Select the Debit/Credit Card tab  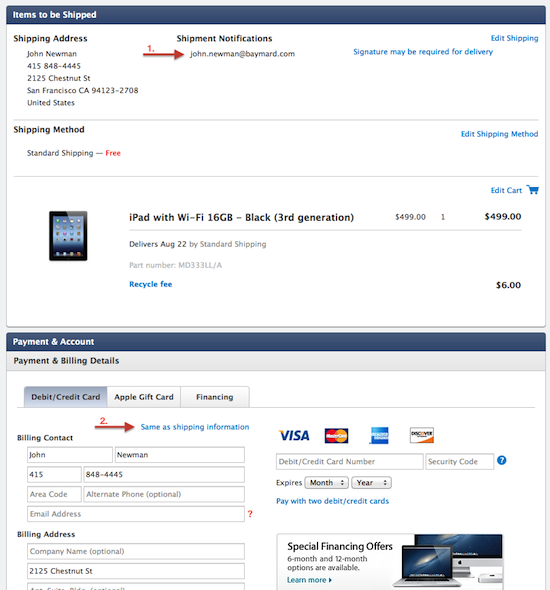[66, 397]
